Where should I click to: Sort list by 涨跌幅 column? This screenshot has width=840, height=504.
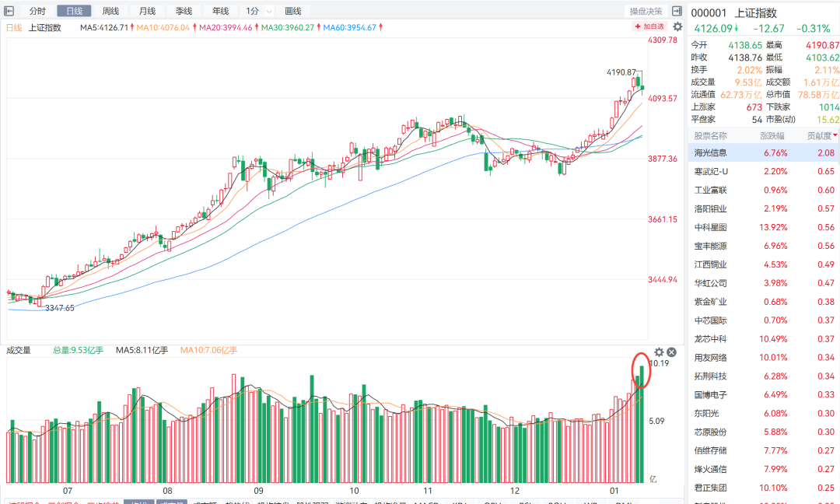(773, 135)
